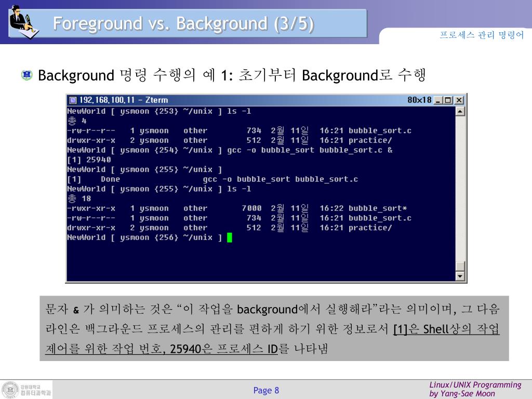
Task: Click "by Yang-Sae Moon" footer text
Action: [462, 394]
